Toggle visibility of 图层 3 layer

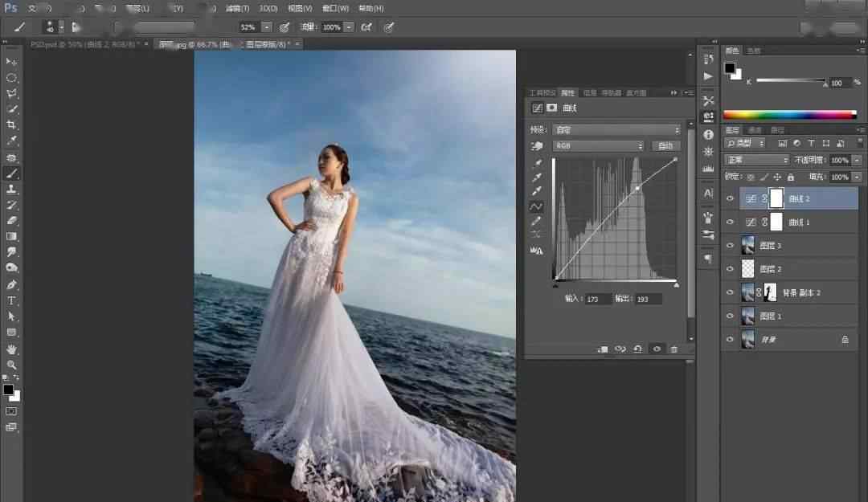click(x=730, y=246)
